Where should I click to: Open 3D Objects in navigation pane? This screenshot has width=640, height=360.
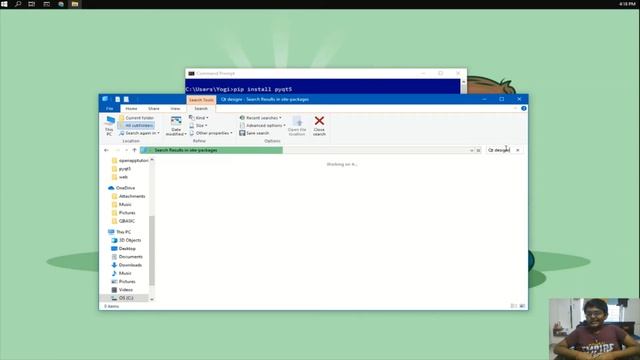pyautogui.click(x=126, y=240)
